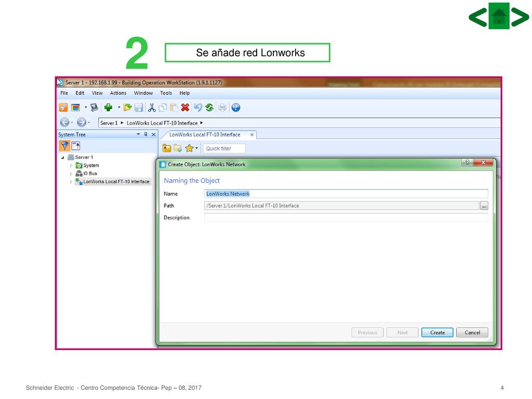Open the favorites star dropdown arrow
Image resolution: width=532 pixels, height=399 pixels.
click(196, 148)
